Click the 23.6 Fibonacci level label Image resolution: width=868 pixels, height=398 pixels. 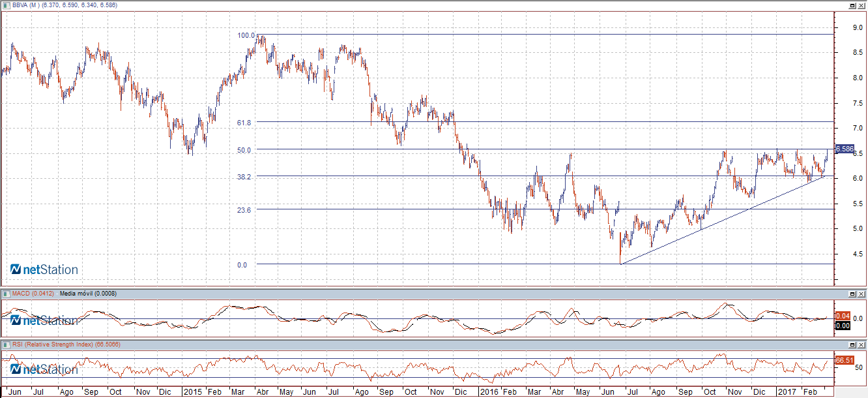tap(244, 209)
